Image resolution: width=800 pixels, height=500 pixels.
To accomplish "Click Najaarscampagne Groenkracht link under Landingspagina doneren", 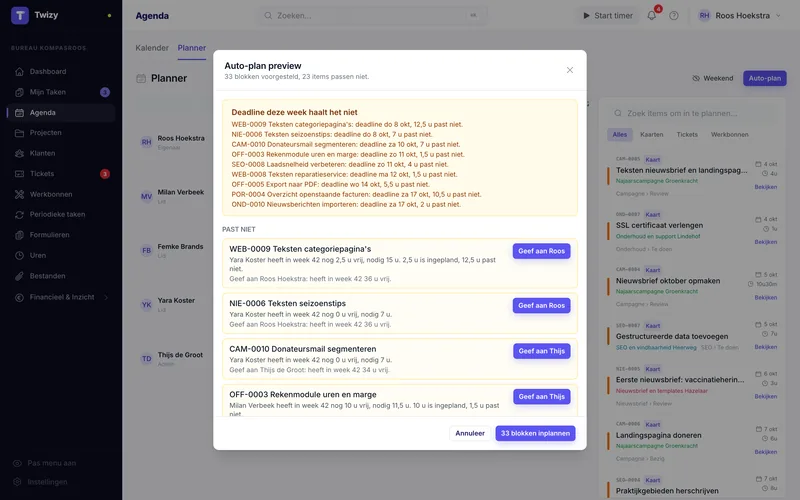I will [657, 446].
